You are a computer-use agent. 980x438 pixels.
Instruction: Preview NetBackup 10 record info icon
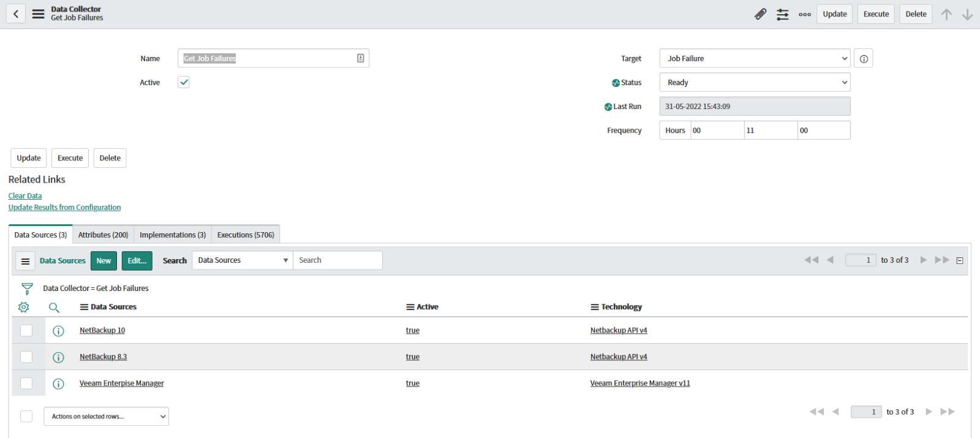point(58,331)
